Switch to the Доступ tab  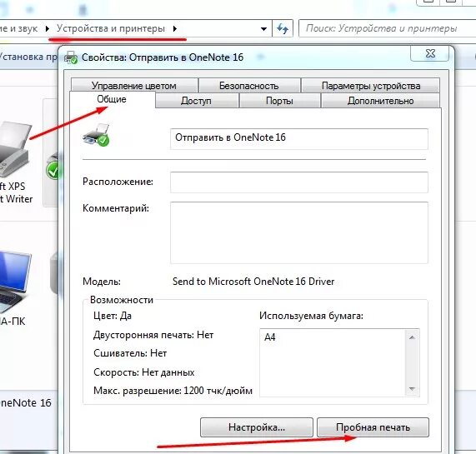point(196,101)
